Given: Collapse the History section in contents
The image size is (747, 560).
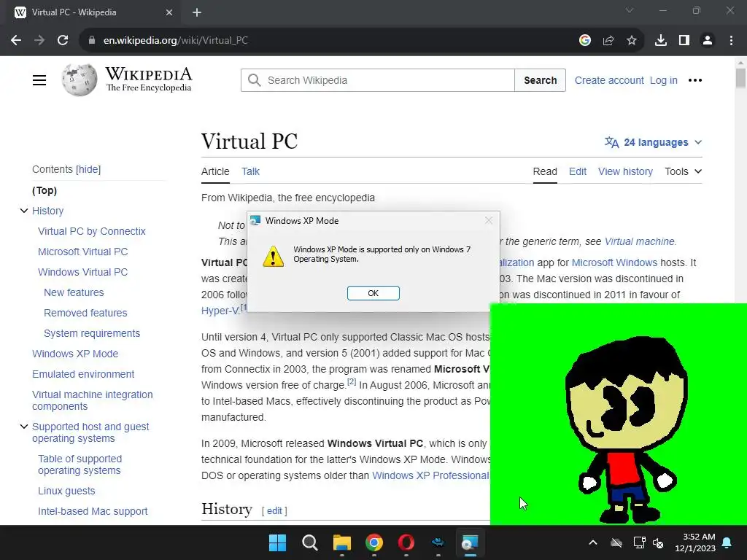Looking at the screenshot, I should coord(24,211).
